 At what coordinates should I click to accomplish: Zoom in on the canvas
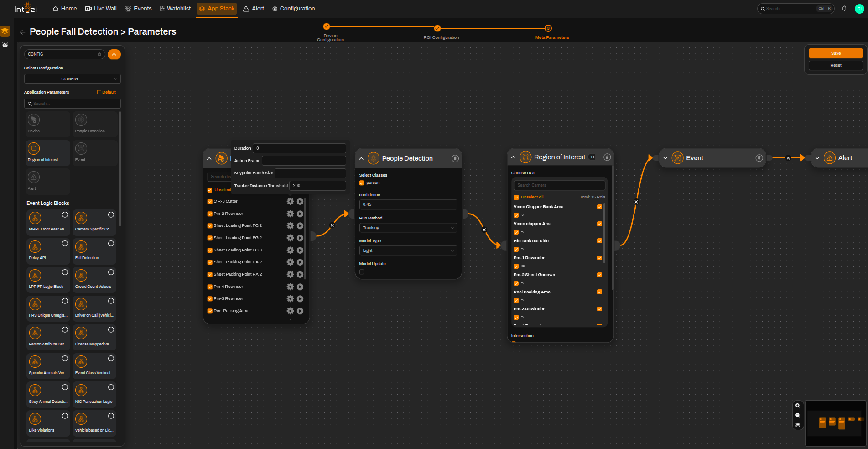798,406
